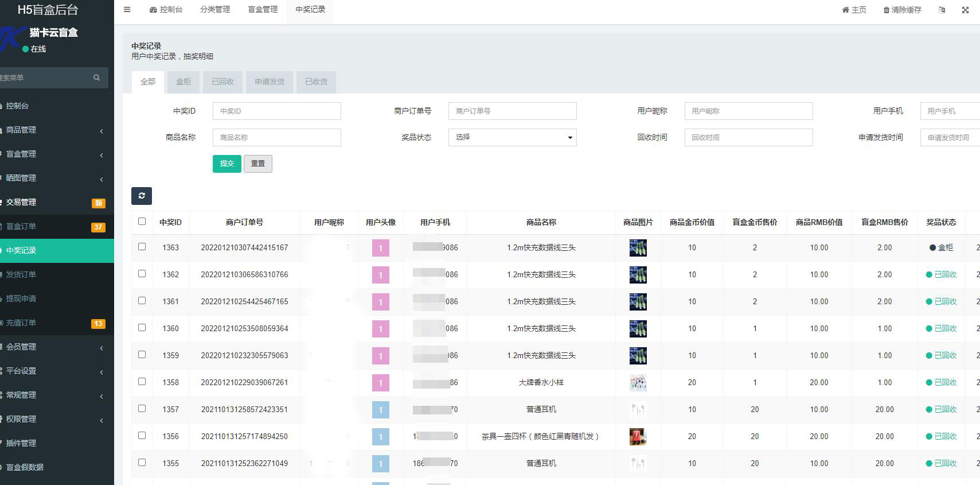This screenshot has height=485, width=980.
Task: Sort by the 中奖ID column header
Action: (170, 222)
